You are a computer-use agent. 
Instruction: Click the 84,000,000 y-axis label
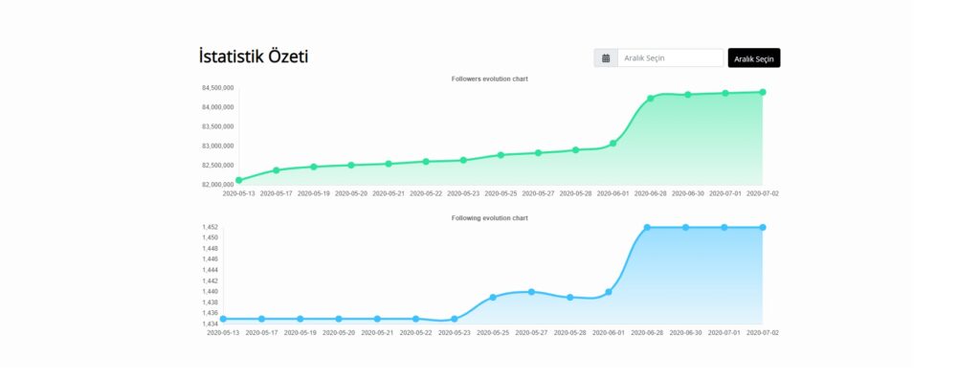coord(217,107)
